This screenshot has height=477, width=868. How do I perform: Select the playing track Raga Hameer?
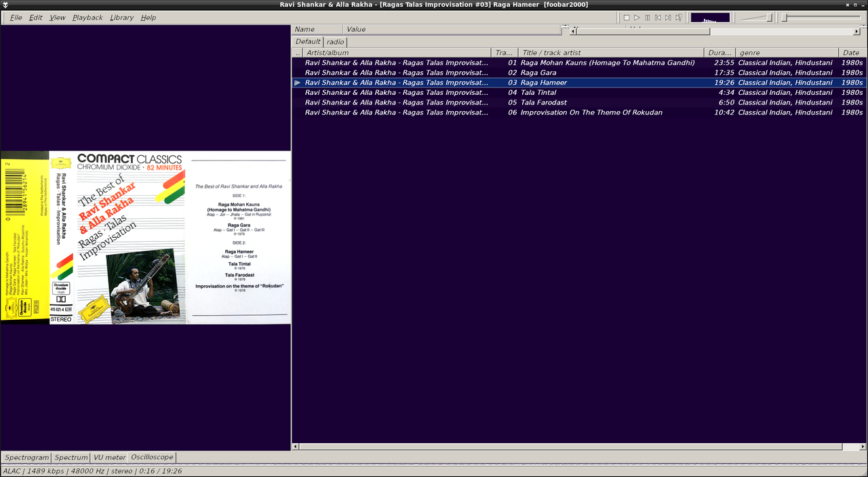(579, 83)
